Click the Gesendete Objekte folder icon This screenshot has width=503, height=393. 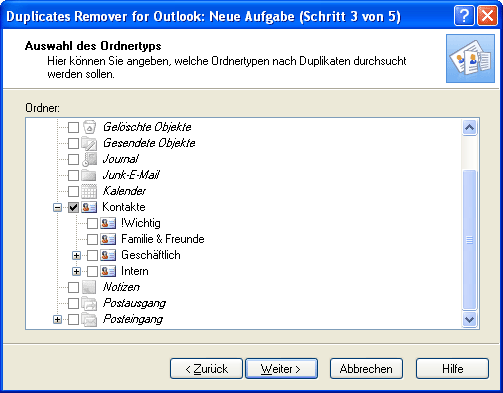[89, 143]
